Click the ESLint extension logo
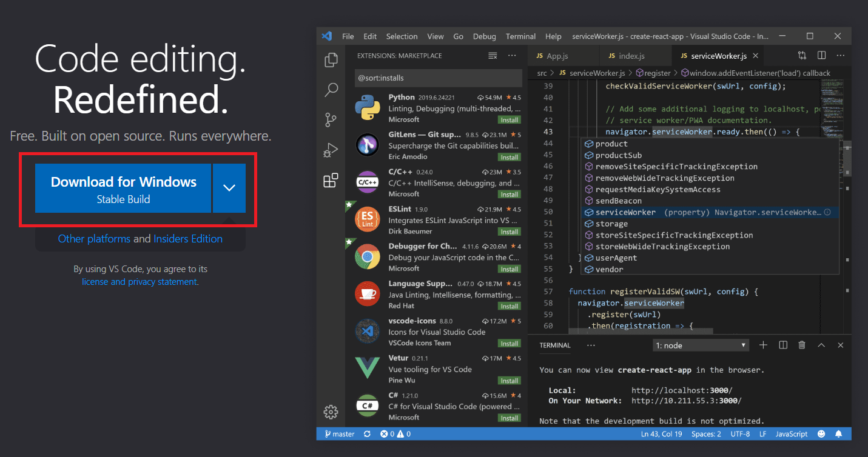This screenshot has height=457, width=868. tap(367, 220)
